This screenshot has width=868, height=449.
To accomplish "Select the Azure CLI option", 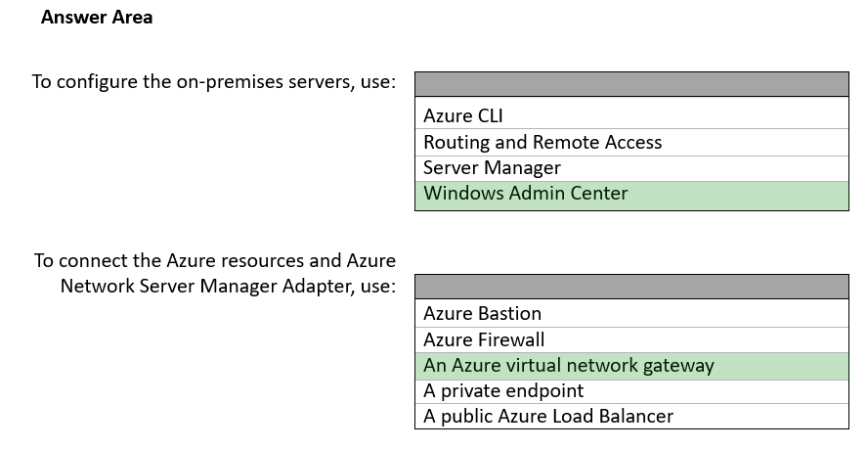I will click(x=463, y=116).
